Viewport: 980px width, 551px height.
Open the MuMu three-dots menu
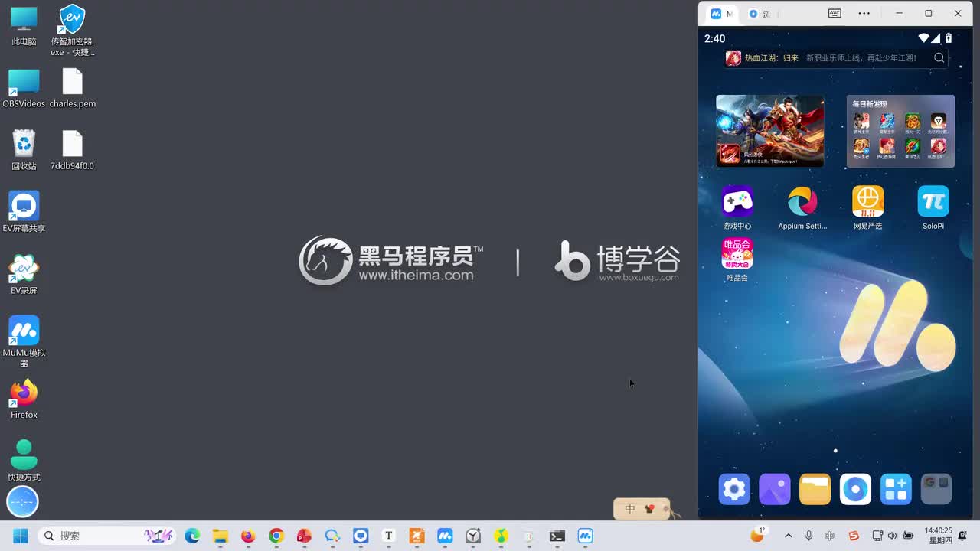point(864,13)
